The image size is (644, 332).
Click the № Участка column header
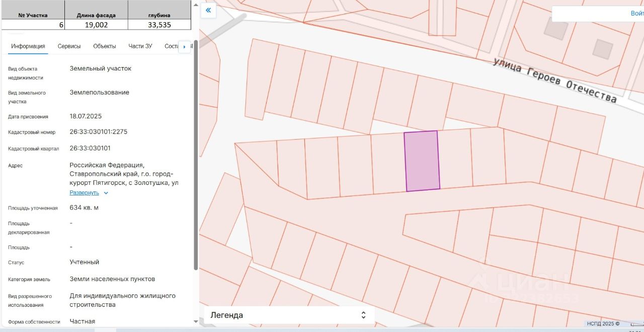pyautogui.click(x=33, y=15)
